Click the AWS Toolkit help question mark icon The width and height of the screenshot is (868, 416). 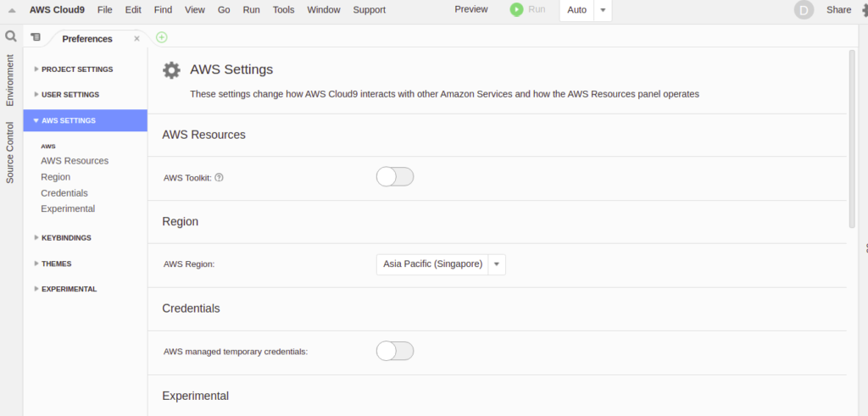tap(219, 178)
